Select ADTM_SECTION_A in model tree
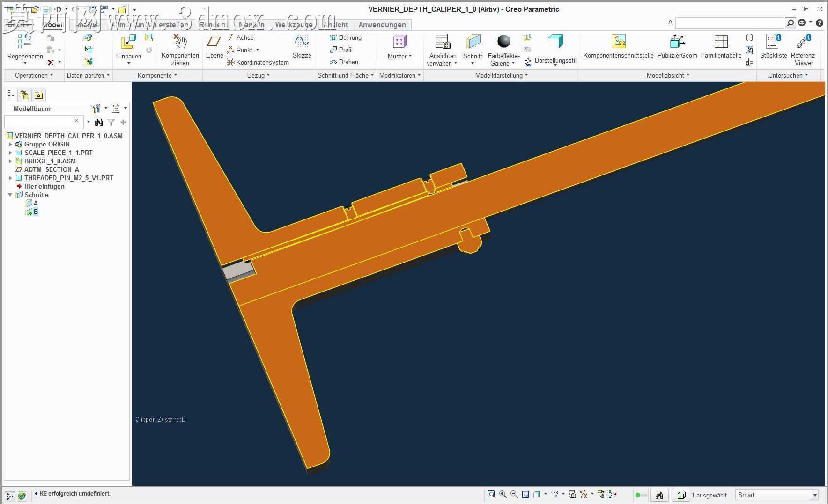This screenshot has height=504, width=828. click(47, 169)
